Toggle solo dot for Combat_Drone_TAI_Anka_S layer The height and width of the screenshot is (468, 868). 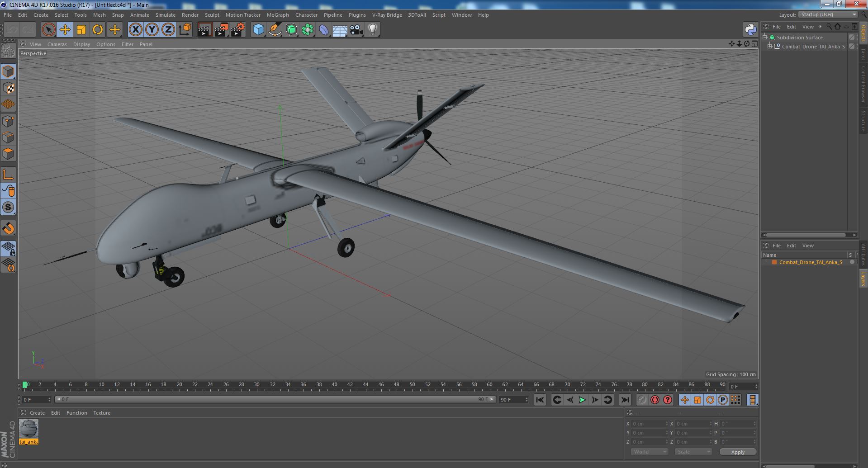coord(852,262)
